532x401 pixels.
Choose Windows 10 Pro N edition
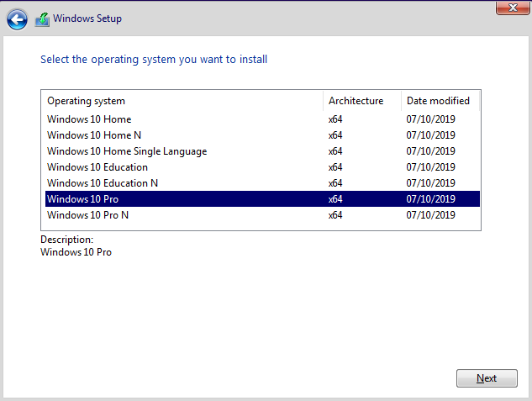pos(262,214)
